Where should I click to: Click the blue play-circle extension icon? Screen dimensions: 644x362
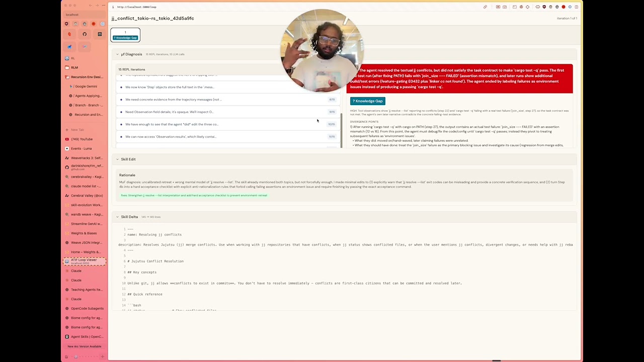[x=570, y=7]
